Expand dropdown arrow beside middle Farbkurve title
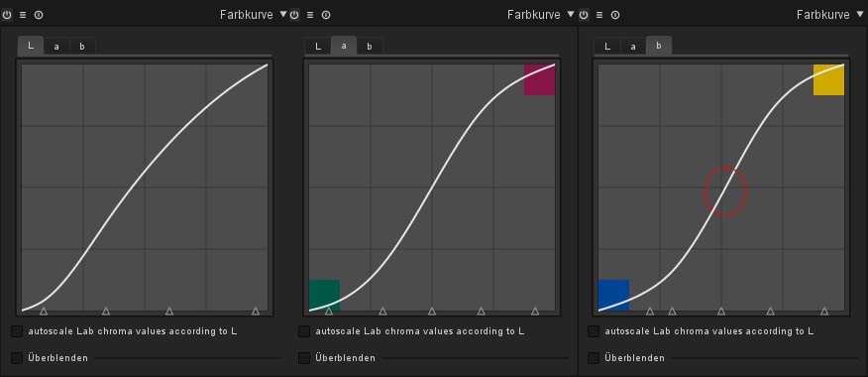The height and width of the screenshot is (377, 868). tap(572, 14)
